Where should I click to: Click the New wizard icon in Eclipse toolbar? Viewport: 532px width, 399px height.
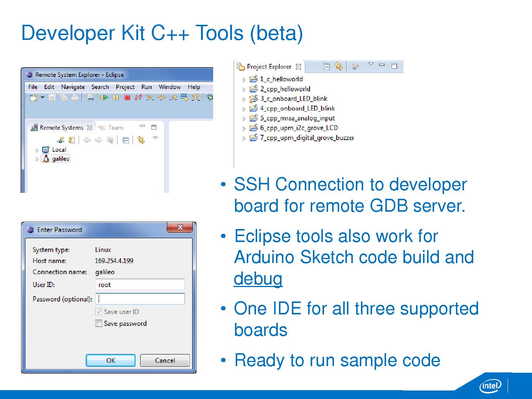coord(34,98)
